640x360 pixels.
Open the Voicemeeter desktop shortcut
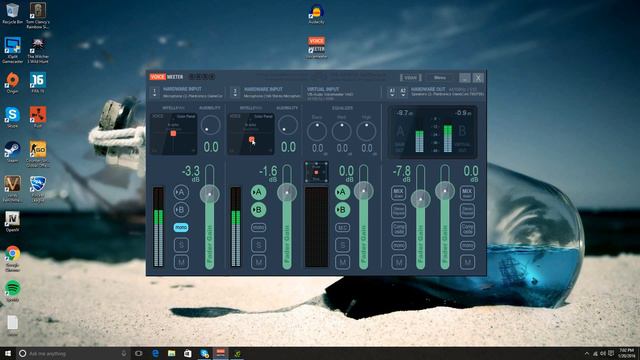tap(316, 48)
